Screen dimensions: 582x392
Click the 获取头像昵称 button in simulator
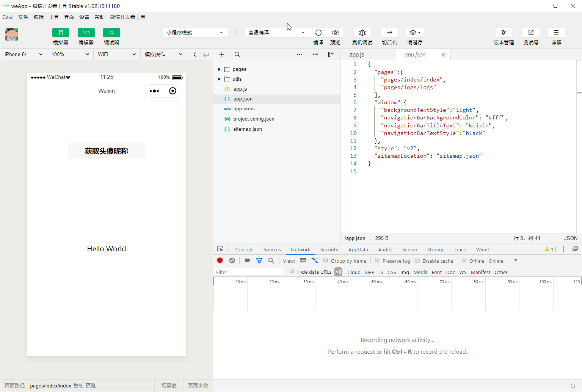[x=107, y=151]
